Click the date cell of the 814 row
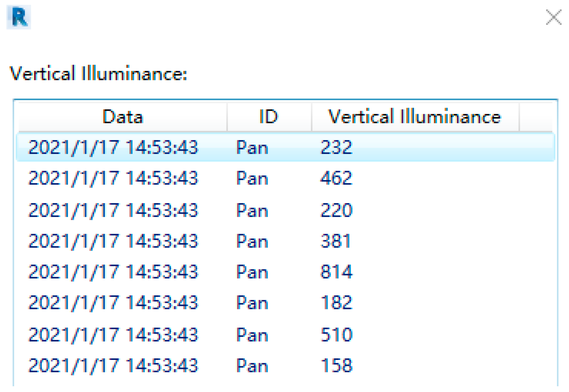 (113, 272)
